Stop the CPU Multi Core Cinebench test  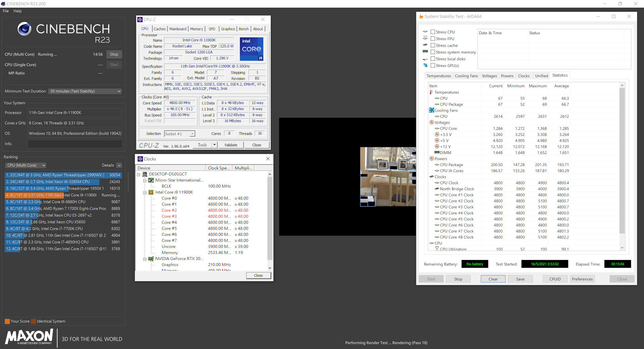pyautogui.click(x=114, y=54)
